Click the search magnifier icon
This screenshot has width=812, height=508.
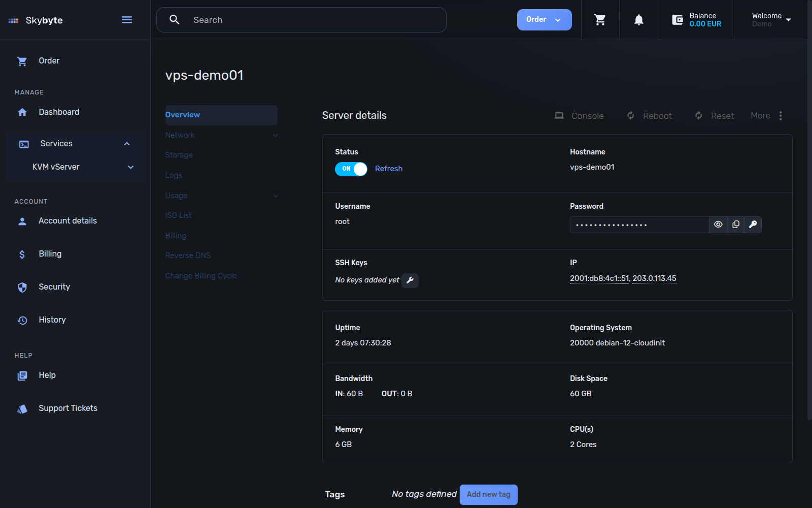175,20
